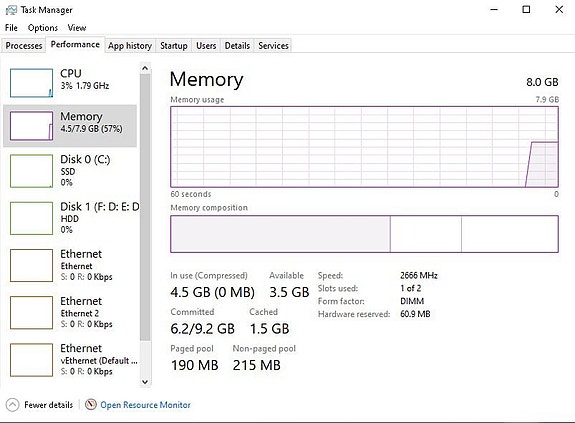Switch to the Services tab

coord(273,46)
